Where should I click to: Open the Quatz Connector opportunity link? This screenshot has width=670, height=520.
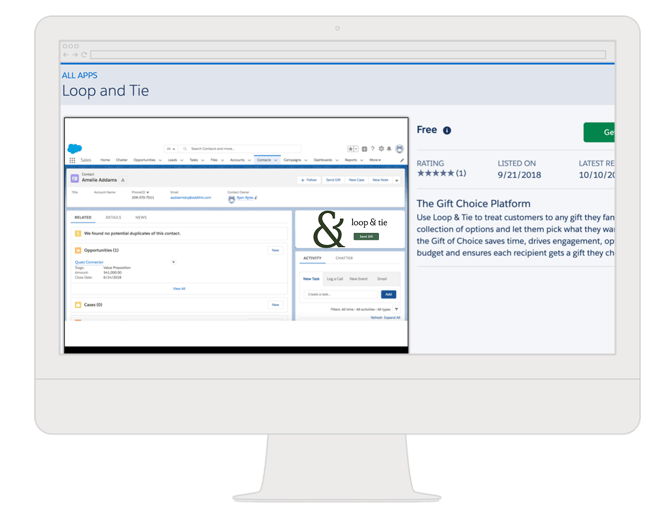[89, 262]
